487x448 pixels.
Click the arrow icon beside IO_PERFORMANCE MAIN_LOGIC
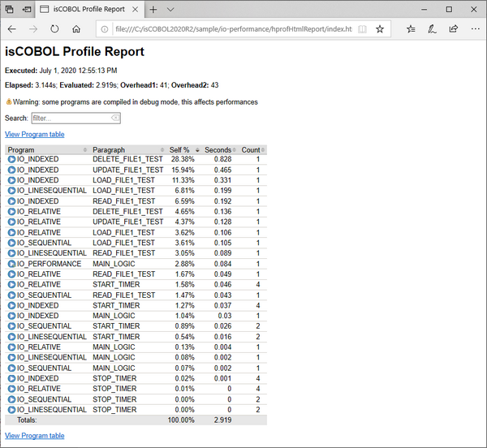(11, 264)
